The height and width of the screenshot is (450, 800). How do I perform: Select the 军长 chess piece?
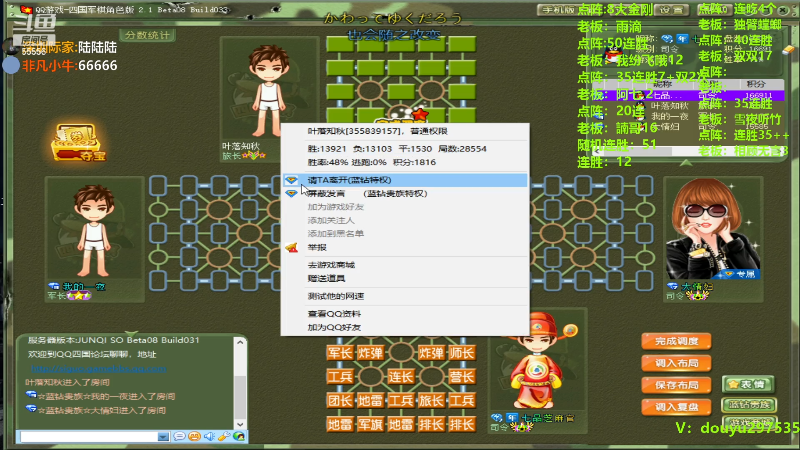tap(340, 353)
